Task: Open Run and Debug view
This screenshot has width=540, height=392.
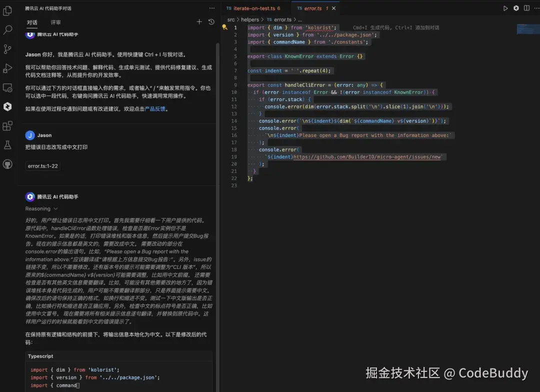Action: click(x=7, y=68)
